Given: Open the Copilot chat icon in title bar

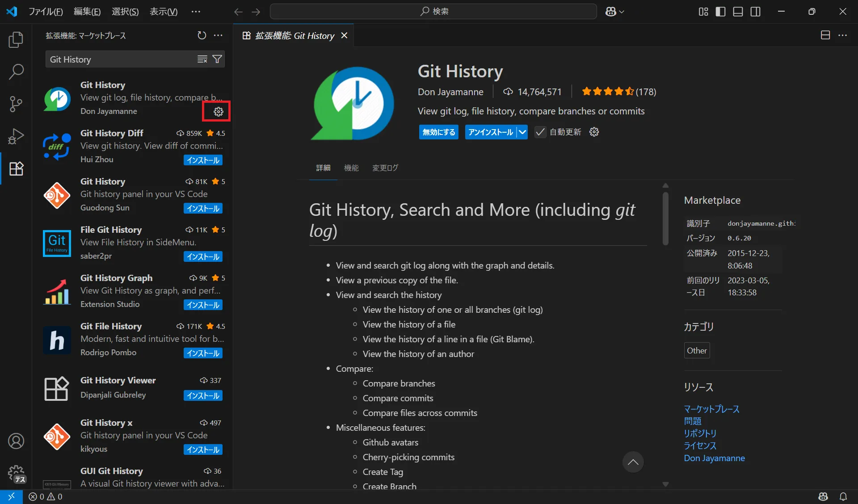Looking at the screenshot, I should point(611,12).
